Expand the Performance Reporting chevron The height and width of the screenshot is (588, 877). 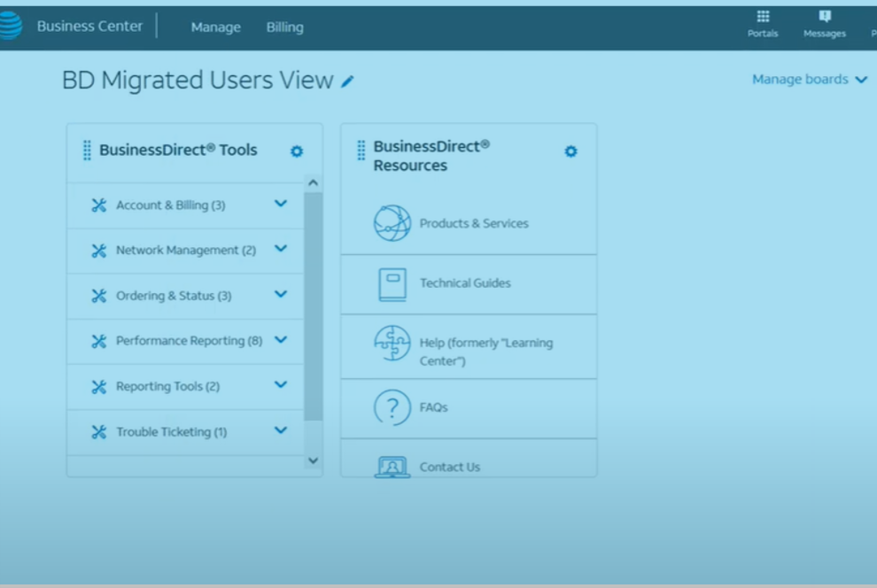(281, 339)
